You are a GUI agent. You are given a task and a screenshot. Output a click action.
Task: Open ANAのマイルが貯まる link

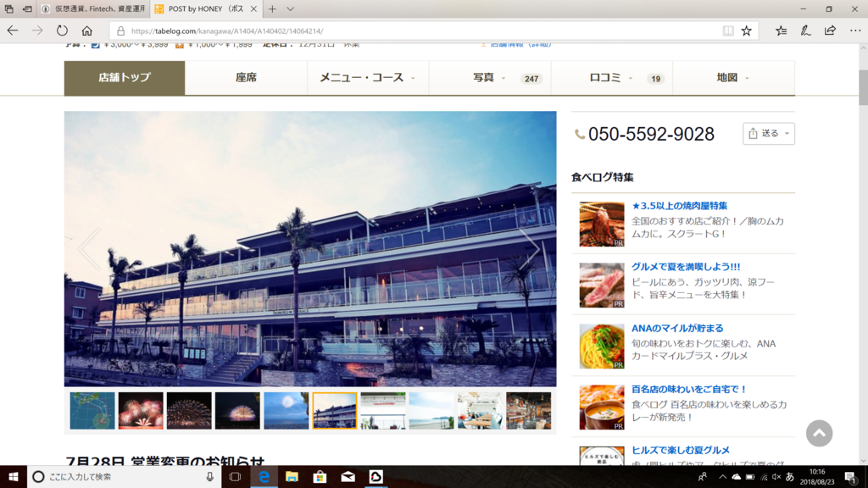pyautogui.click(x=677, y=328)
